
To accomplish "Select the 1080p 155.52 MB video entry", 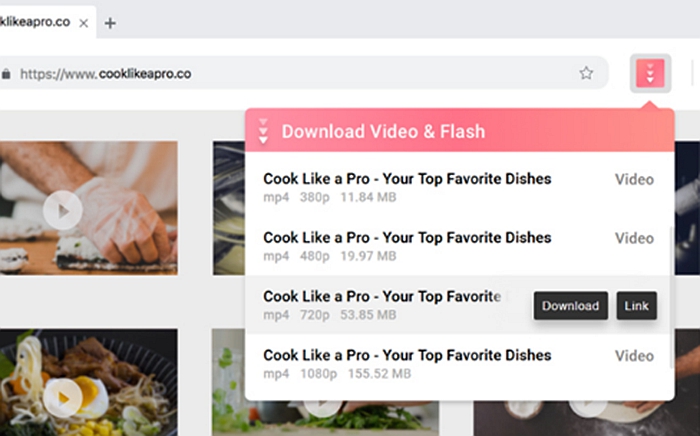I will (459, 364).
